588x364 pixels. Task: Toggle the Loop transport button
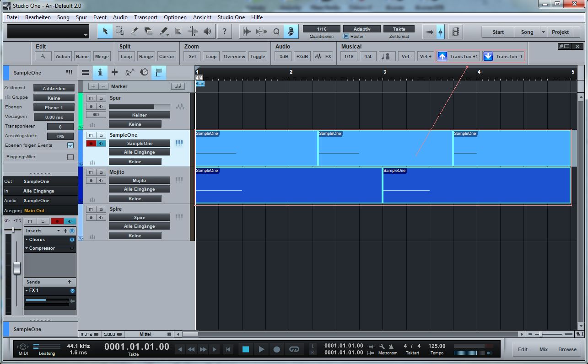pyautogui.click(x=294, y=349)
